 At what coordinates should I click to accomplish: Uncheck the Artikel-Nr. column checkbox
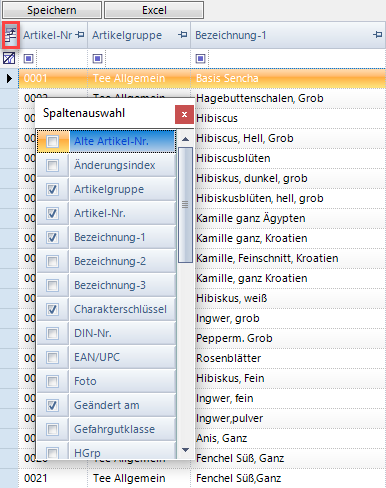tap(52, 213)
